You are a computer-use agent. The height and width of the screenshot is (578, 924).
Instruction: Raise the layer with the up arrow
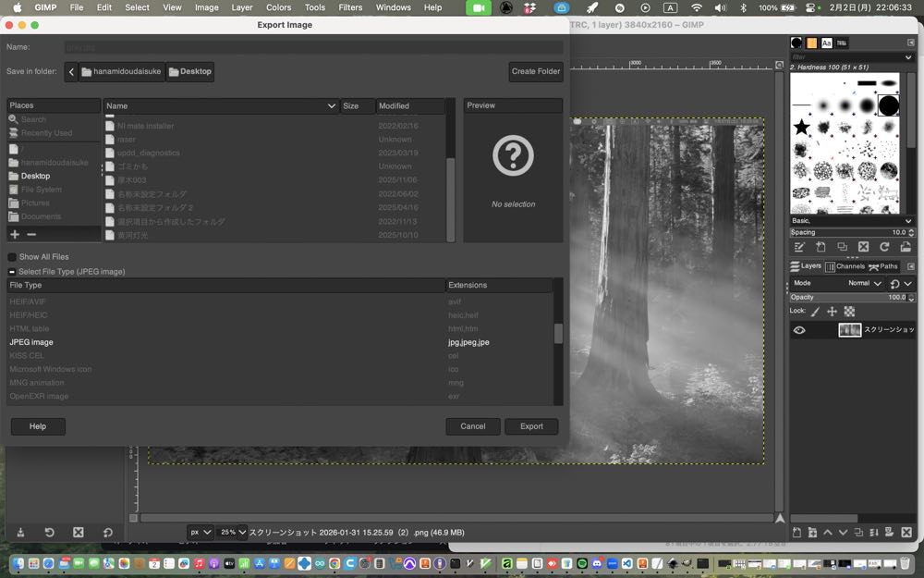[x=828, y=532]
